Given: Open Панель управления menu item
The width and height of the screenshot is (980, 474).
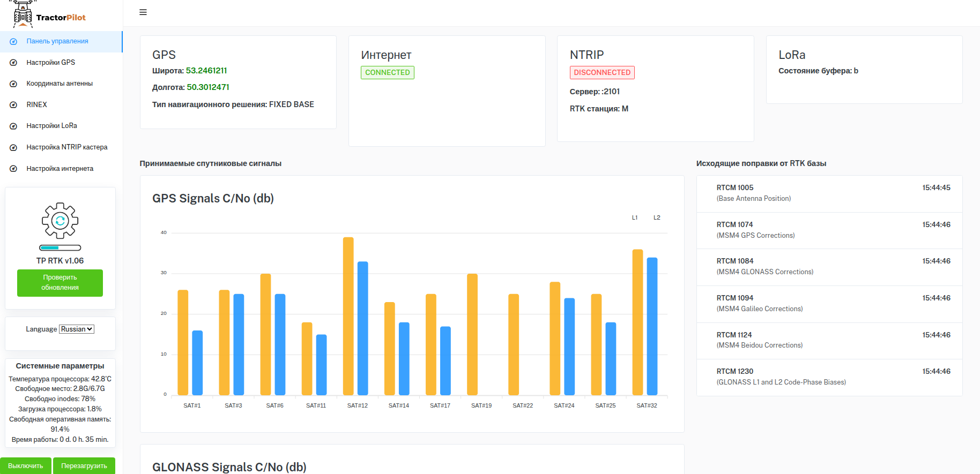Looking at the screenshot, I should (57, 41).
